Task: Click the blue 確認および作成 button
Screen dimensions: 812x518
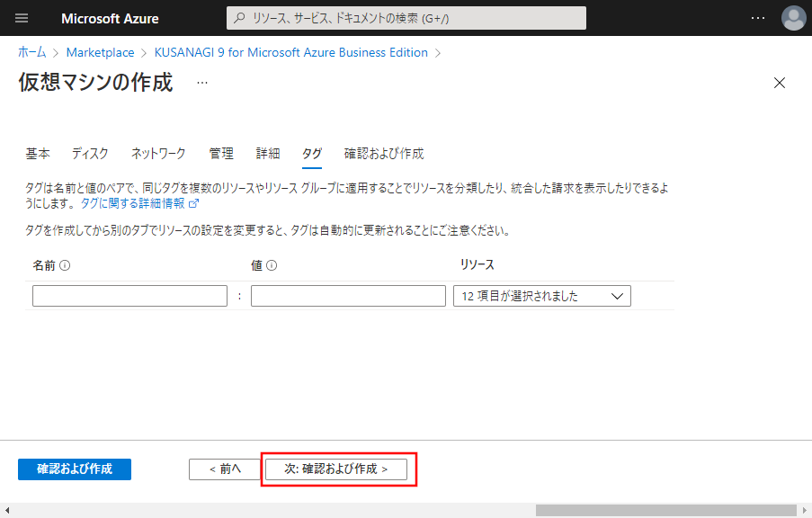Action: click(x=75, y=469)
